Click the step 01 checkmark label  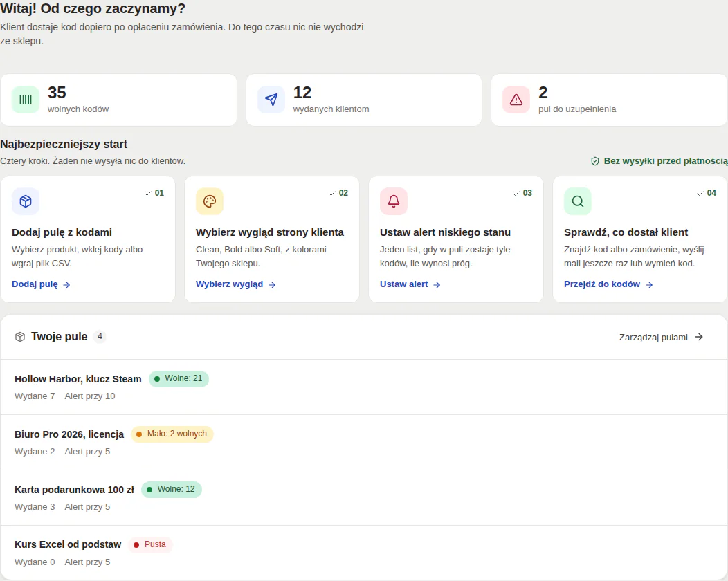(x=154, y=193)
